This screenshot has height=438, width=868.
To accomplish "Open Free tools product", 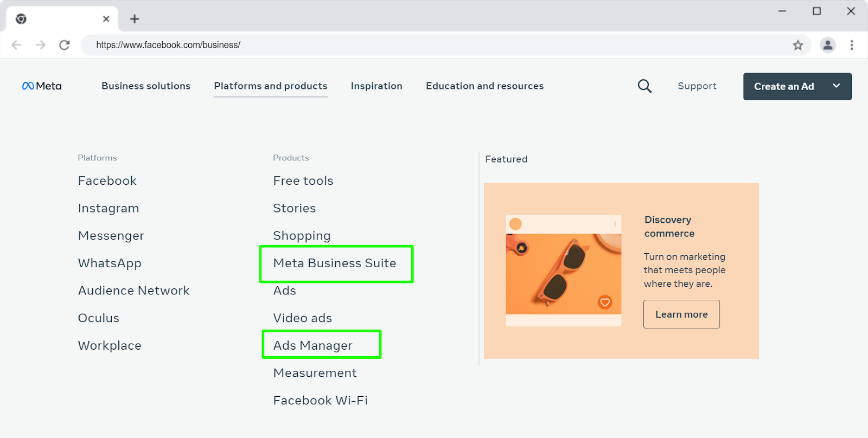I will click(303, 181).
